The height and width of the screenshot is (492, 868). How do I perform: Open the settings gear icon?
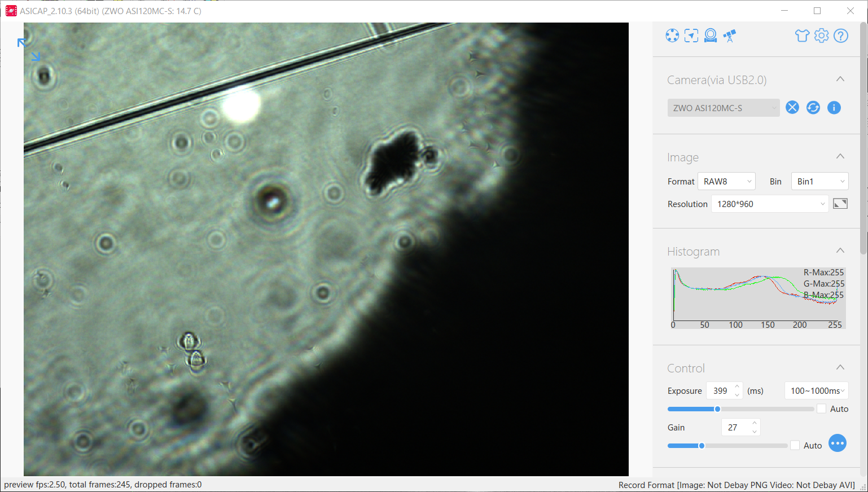pos(822,36)
